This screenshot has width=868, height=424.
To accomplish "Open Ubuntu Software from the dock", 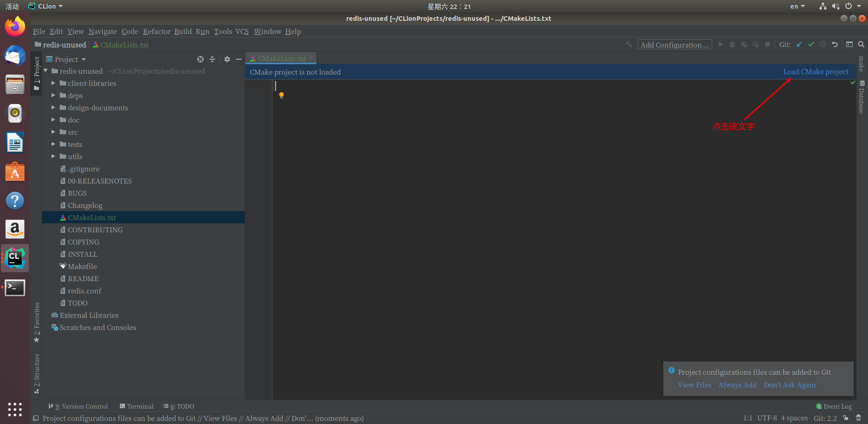I will pyautogui.click(x=15, y=172).
